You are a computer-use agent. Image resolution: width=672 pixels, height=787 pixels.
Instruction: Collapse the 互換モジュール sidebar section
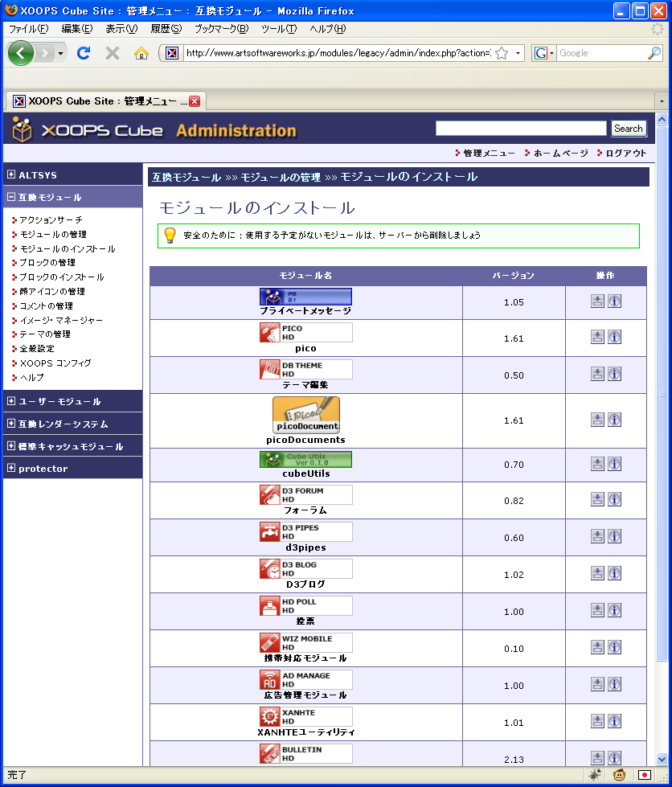(11, 197)
